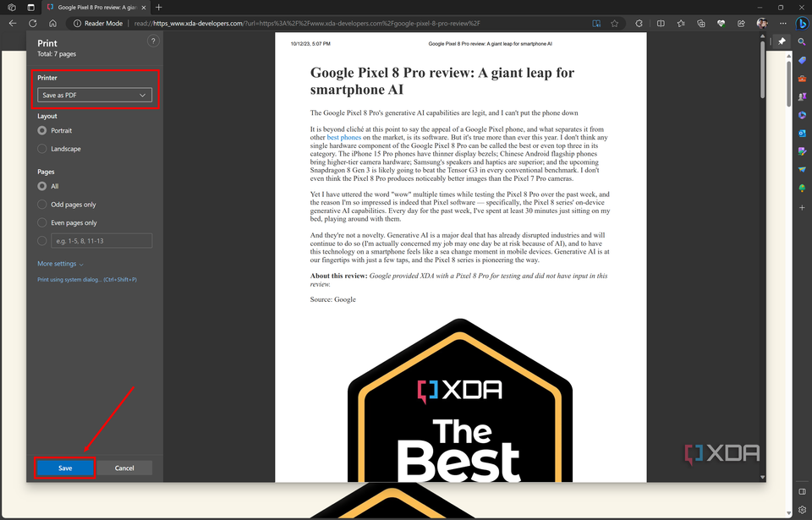
Task: Follow the best phones link in preview
Action: tap(344, 137)
